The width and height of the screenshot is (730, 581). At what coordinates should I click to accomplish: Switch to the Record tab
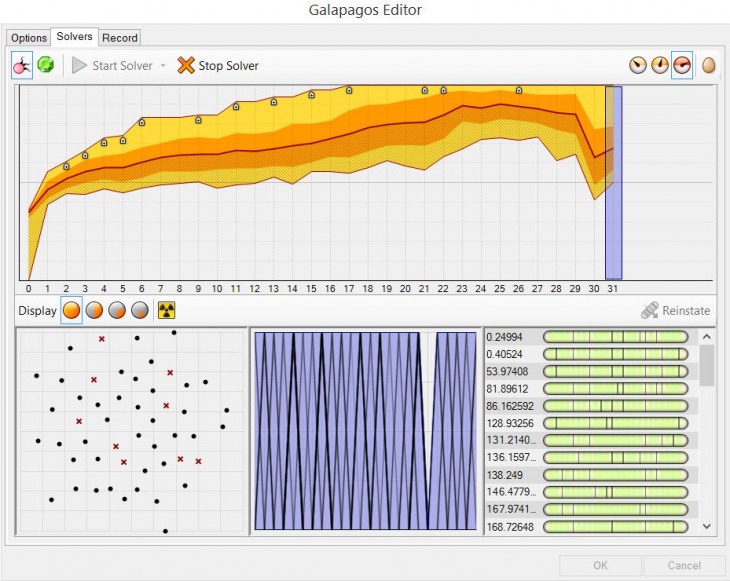point(120,38)
